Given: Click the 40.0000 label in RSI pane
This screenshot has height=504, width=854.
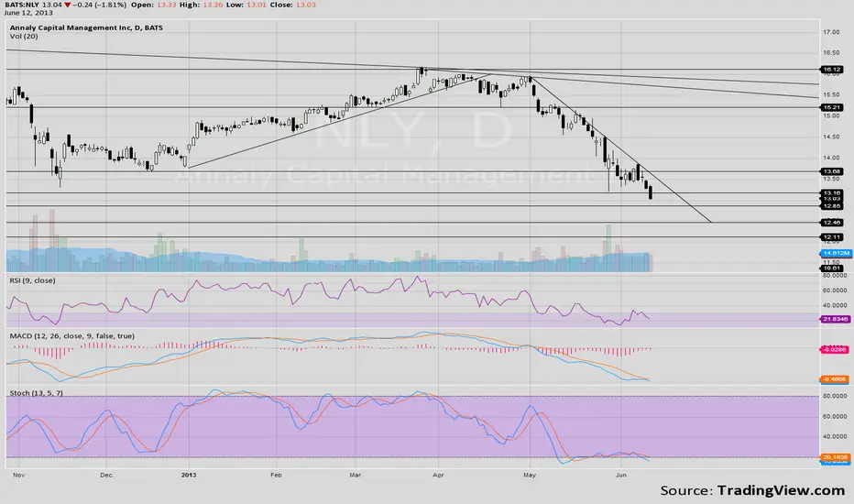Looking at the screenshot, I should pyautogui.click(x=835, y=305).
